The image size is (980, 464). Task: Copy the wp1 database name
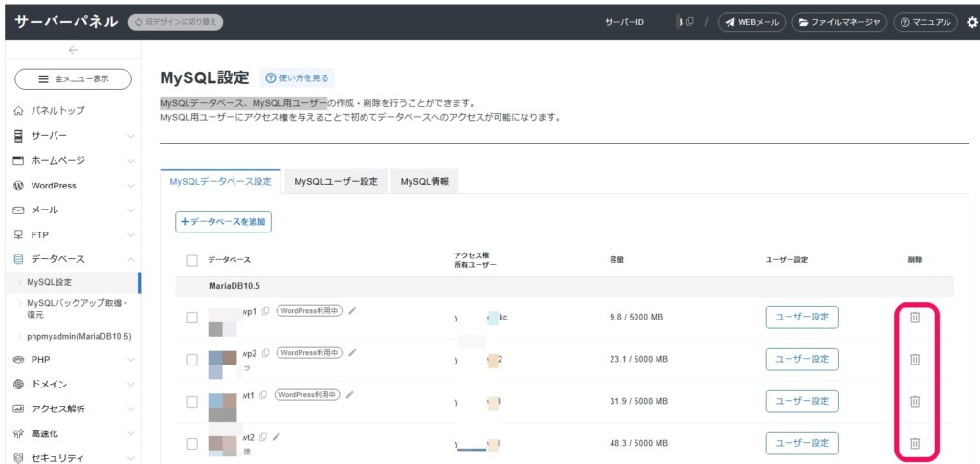point(266,310)
